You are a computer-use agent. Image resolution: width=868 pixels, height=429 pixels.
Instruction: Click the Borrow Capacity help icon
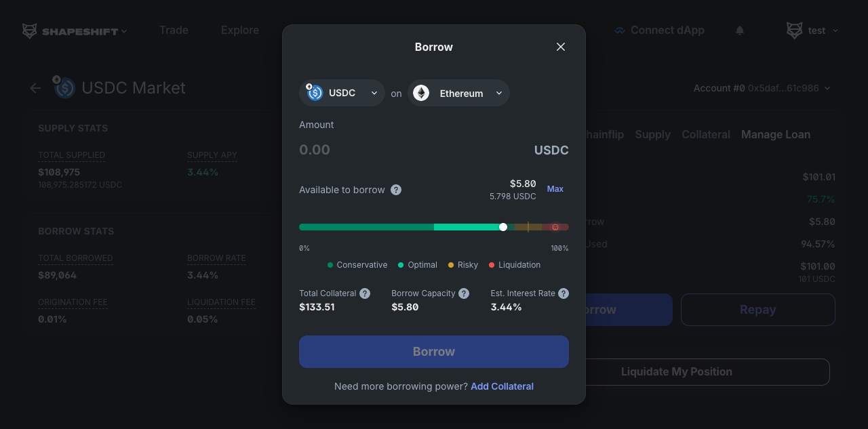point(463,293)
